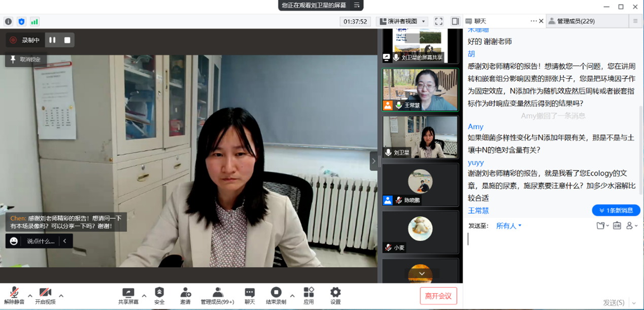Turn on video camera
The image size is (644, 310).
point(45,295)
